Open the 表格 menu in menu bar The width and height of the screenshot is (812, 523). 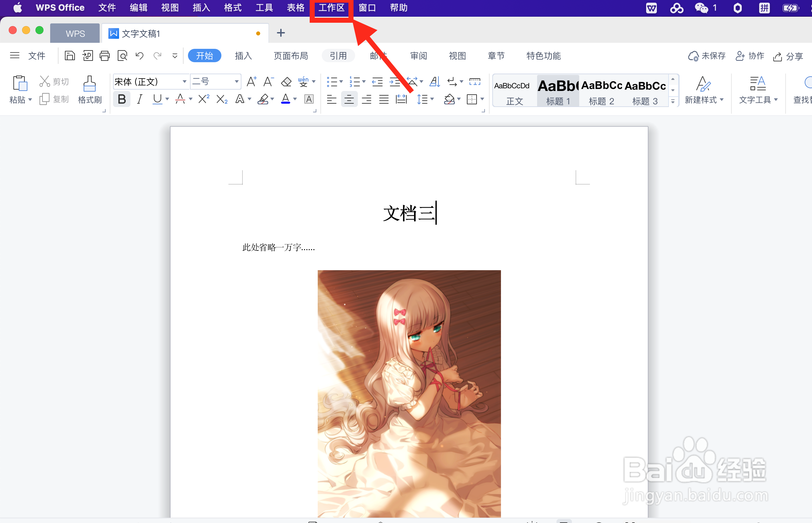pyautogui.click(x=295, y=8)
